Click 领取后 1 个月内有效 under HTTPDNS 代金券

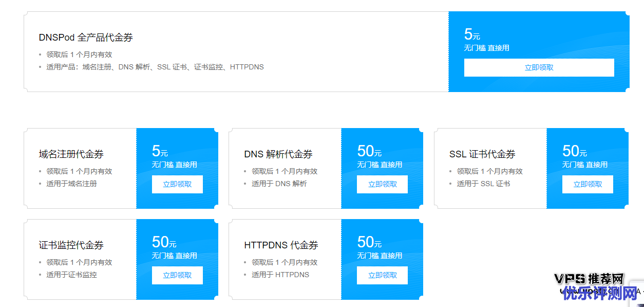coord(285,262)
